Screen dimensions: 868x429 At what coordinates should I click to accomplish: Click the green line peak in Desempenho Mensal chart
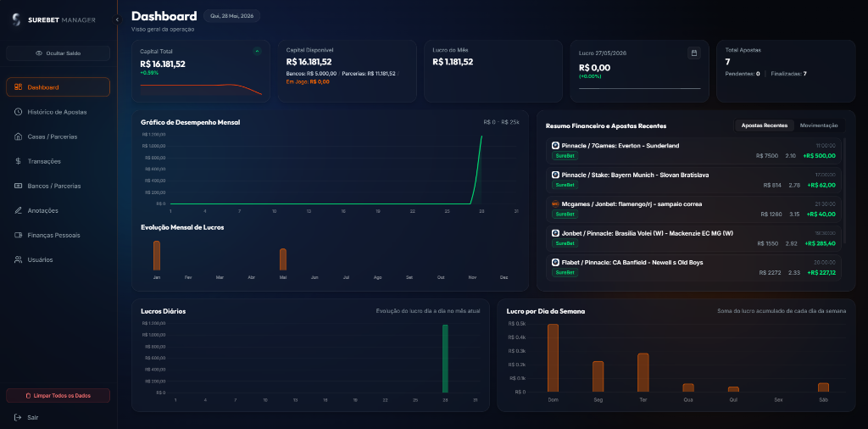[x=481, y=136]
